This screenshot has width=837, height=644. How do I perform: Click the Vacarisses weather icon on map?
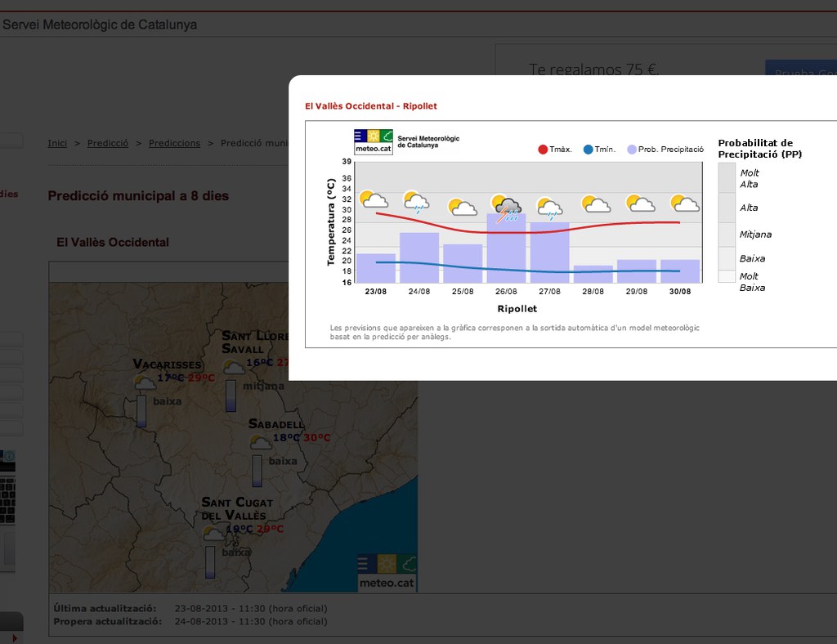pos(145,382)
